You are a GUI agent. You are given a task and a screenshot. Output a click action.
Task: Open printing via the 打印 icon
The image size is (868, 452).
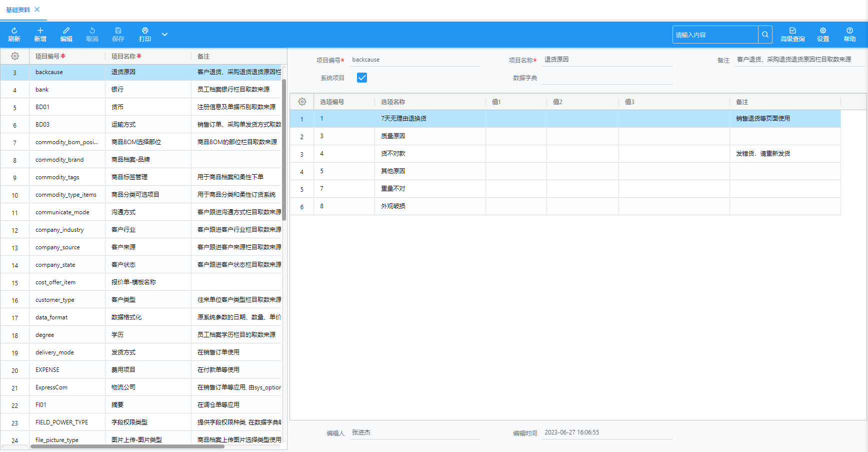click(x=144, y=34)
